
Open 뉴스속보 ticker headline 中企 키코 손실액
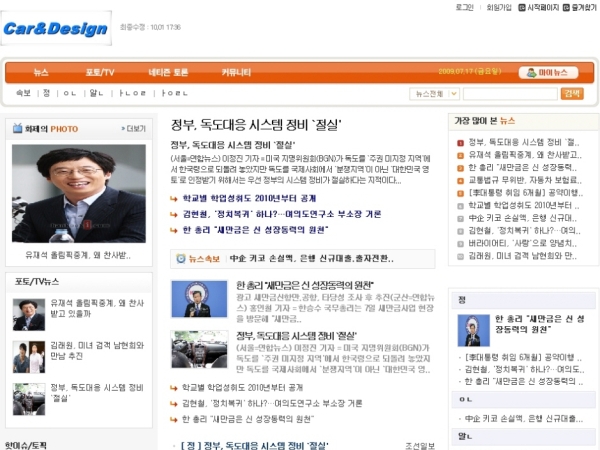point(311,259)
